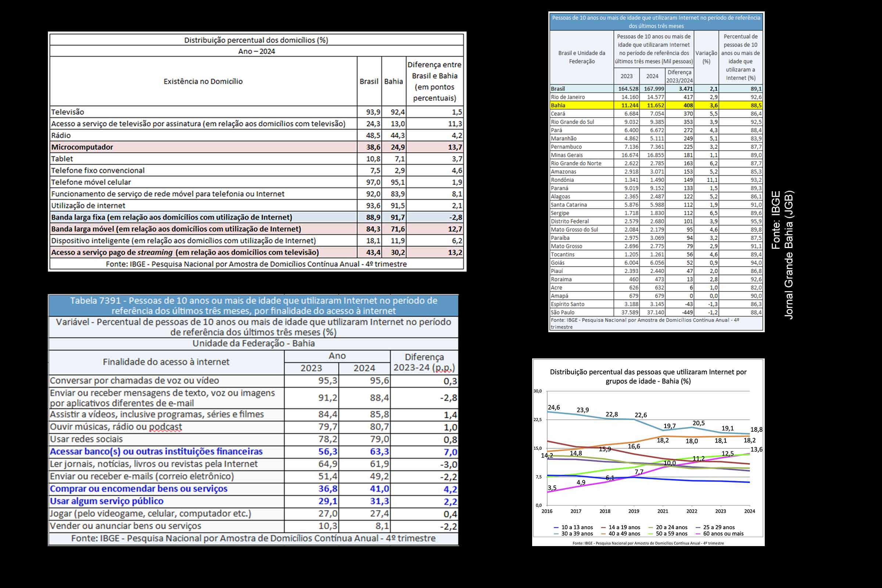Click the 2024 x-axis label on the chart
Viewport: 882px width, 588px height.
[750, 511]
